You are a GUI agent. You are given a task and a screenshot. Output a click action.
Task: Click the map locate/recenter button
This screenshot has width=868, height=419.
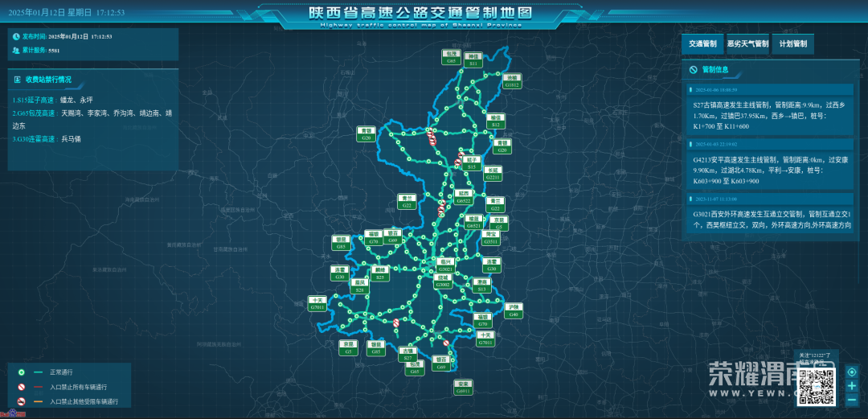coord(851,370)
